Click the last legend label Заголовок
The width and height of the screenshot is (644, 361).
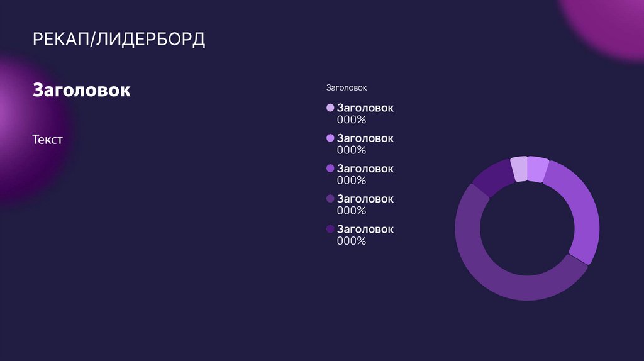365,229
